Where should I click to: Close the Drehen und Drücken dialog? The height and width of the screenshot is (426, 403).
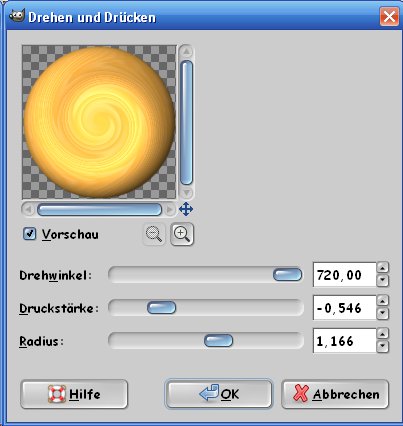[x=389, y=16]
